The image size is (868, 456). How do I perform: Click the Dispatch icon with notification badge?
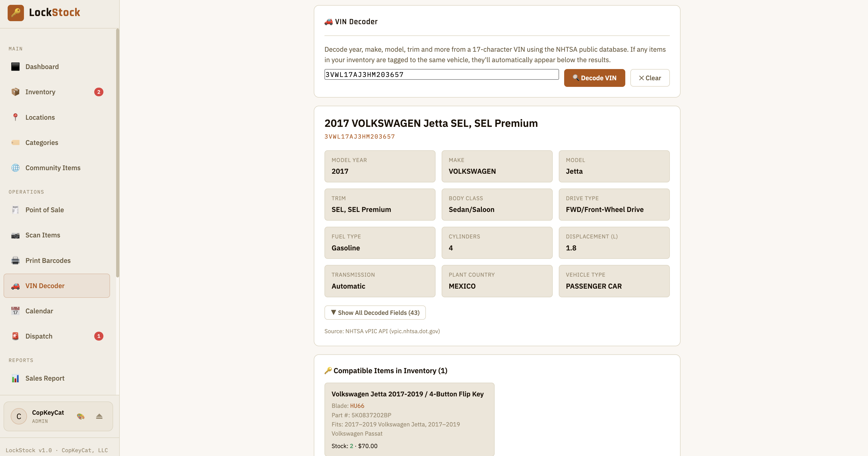tap(16, 336)
